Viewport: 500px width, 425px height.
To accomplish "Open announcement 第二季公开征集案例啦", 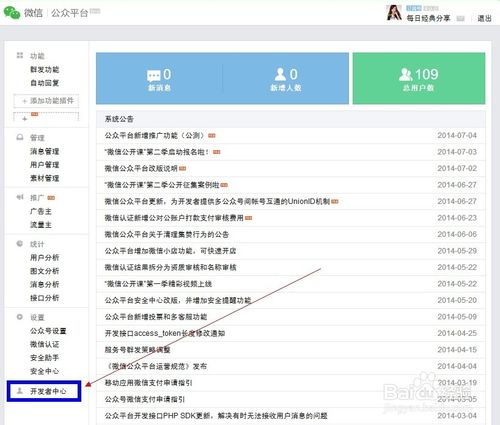I will pos(162,185).
